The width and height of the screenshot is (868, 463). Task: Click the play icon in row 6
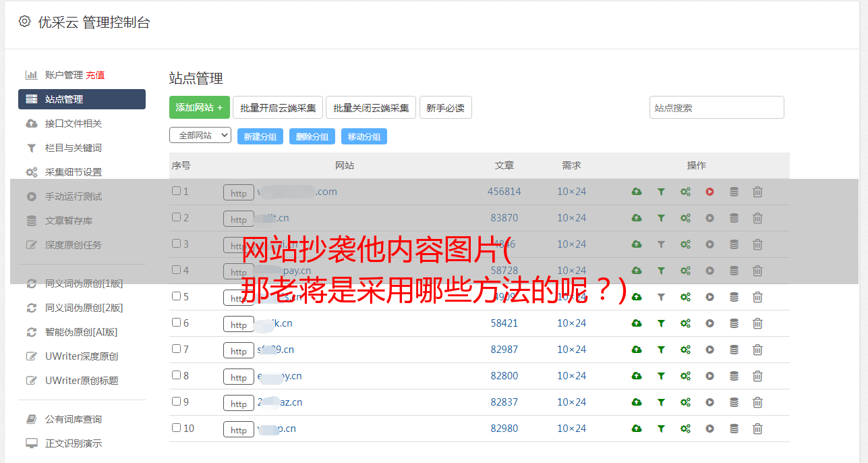710,323
